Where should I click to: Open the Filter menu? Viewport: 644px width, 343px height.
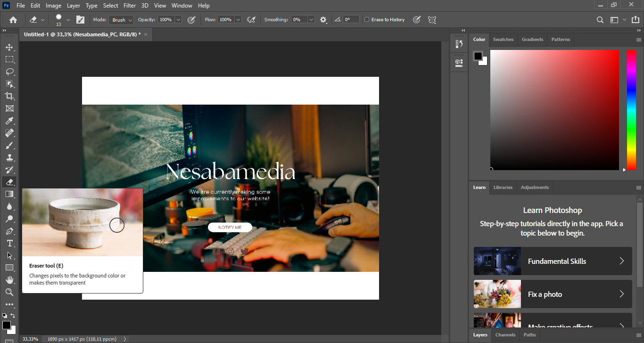pos(129,6)
